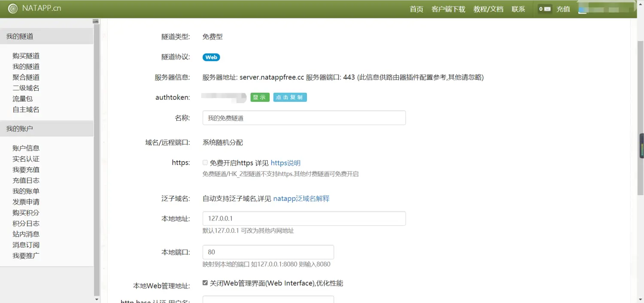Viewport: 644px width, 303px height.
Task: Click the 本地端口 input with 80
Action: tap(268, 252)
